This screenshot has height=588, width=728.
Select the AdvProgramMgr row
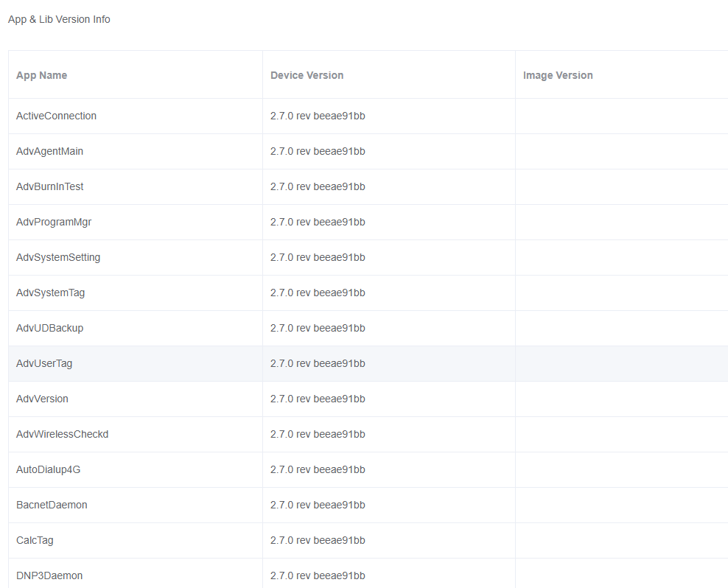[54, 222]
